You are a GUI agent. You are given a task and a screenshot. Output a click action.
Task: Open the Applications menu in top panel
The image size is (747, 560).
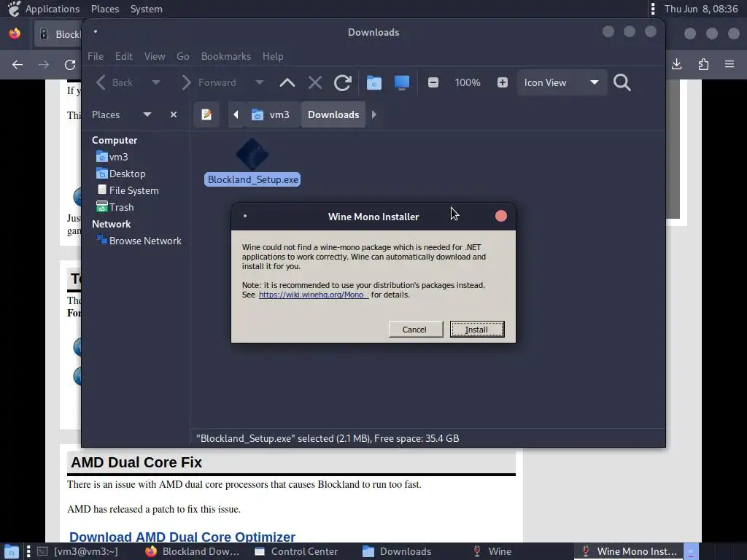[53, 9]
